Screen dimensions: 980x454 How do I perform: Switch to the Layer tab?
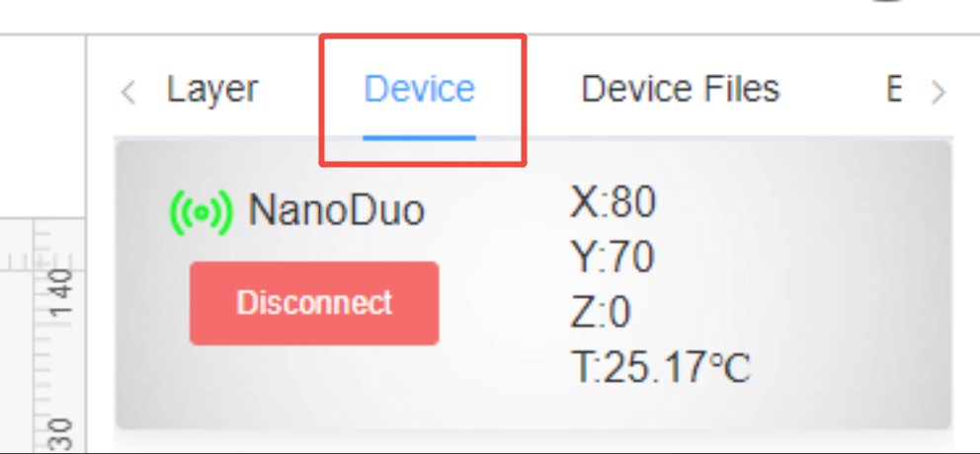[x=211, y=90]
